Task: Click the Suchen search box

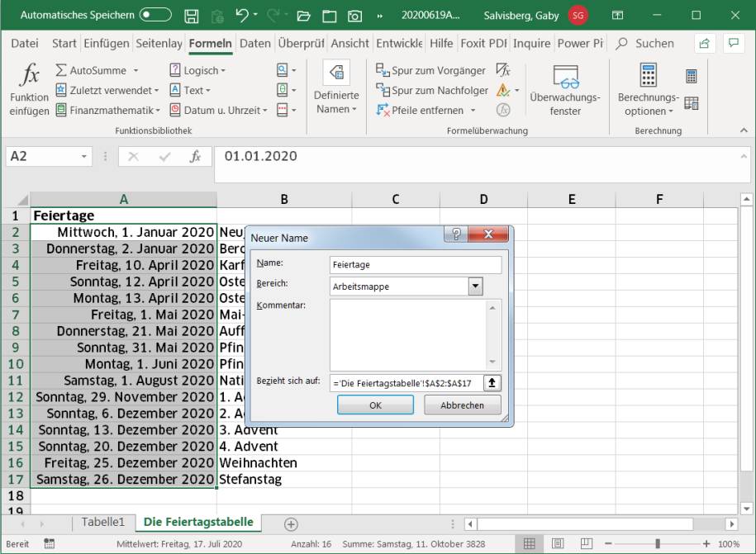Action: click(x=646, y=44)
